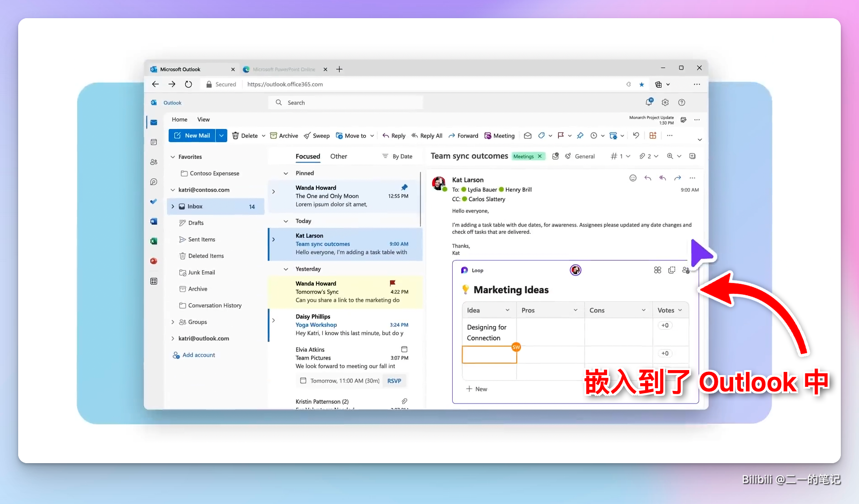Click the browser address bar URL
859x504 pixels.
pyautogui.click(x=285, y=84)
